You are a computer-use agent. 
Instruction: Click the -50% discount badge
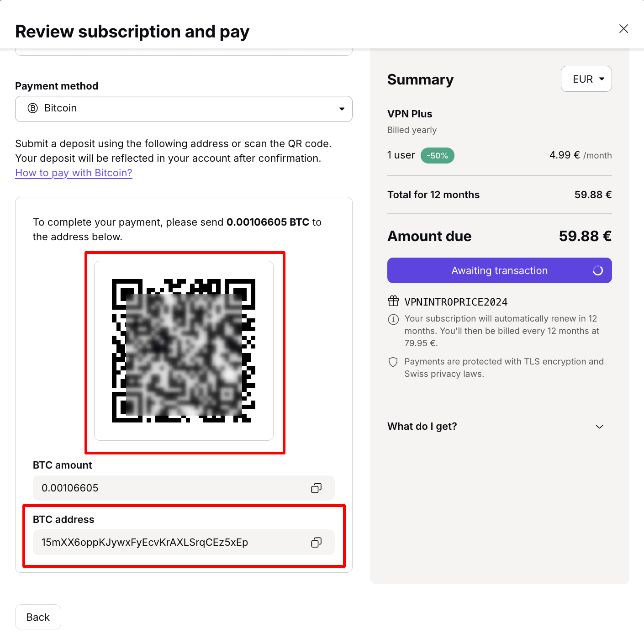coord(437,156)
